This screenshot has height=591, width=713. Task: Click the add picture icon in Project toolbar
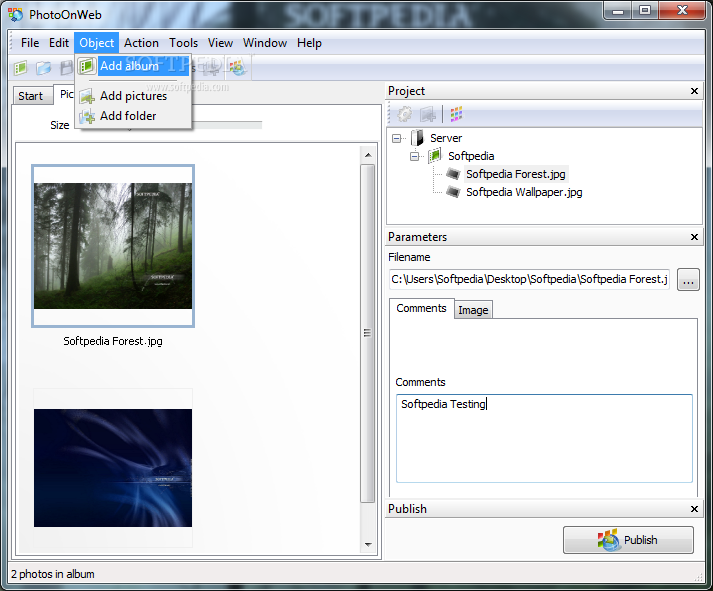(x=427, y=114)
